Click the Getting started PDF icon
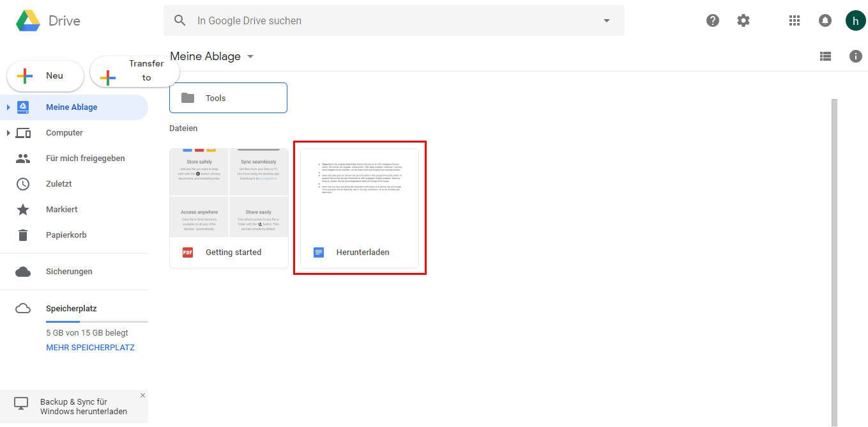868x427 pixels. point(188,252)
